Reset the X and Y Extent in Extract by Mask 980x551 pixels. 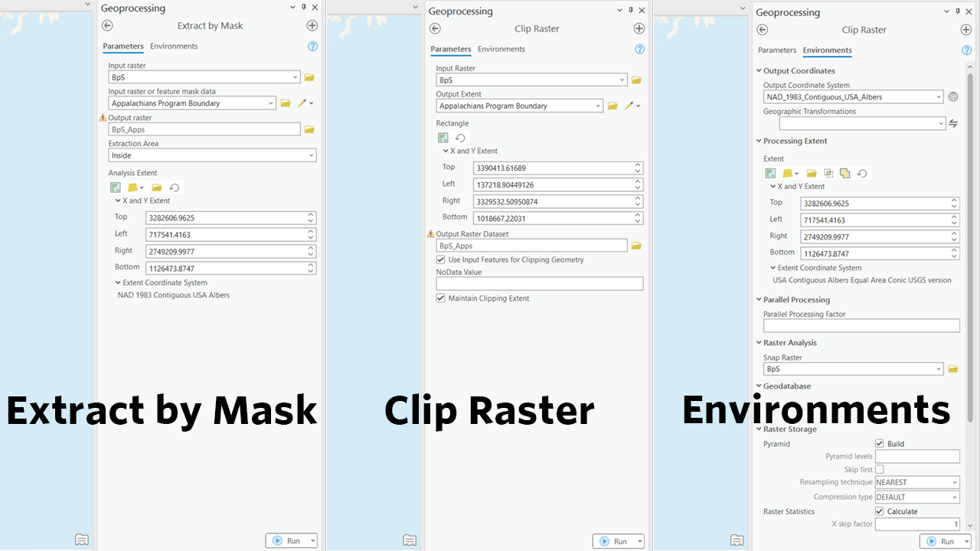point(174,187)
